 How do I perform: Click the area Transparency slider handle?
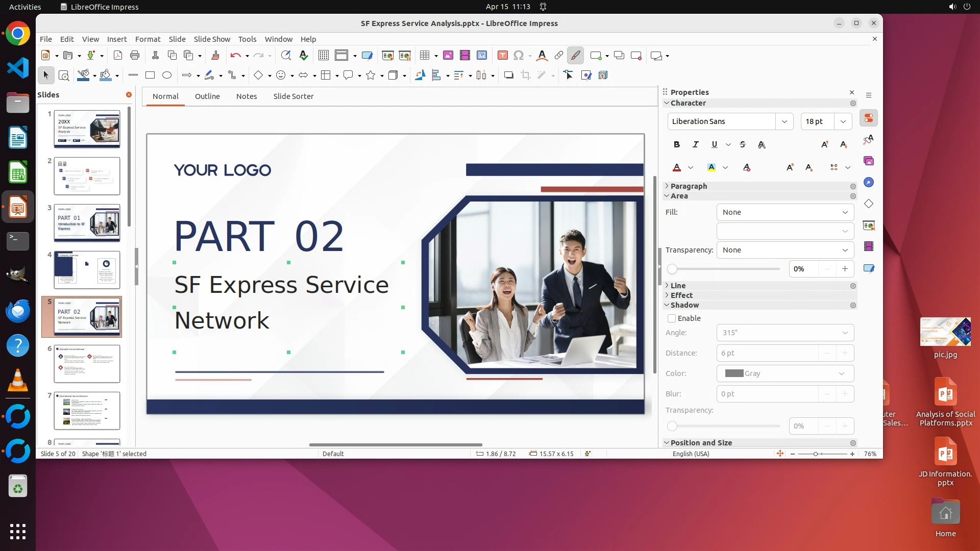tap(672, 269)
